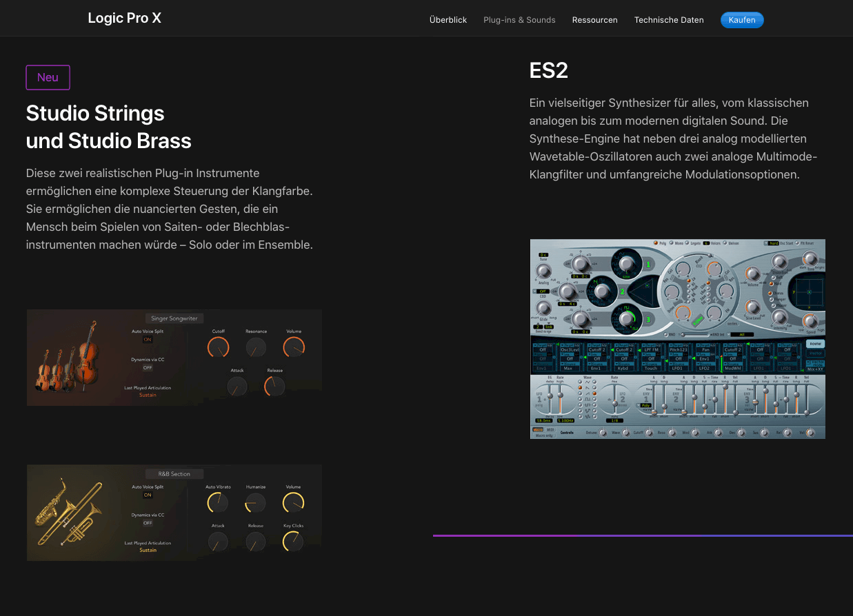The height and width of the screenshot is (616, 853).
Task: Click the Key Clicks knob in R&B Section
Action: pyautogui.click(x=293, y=542)
